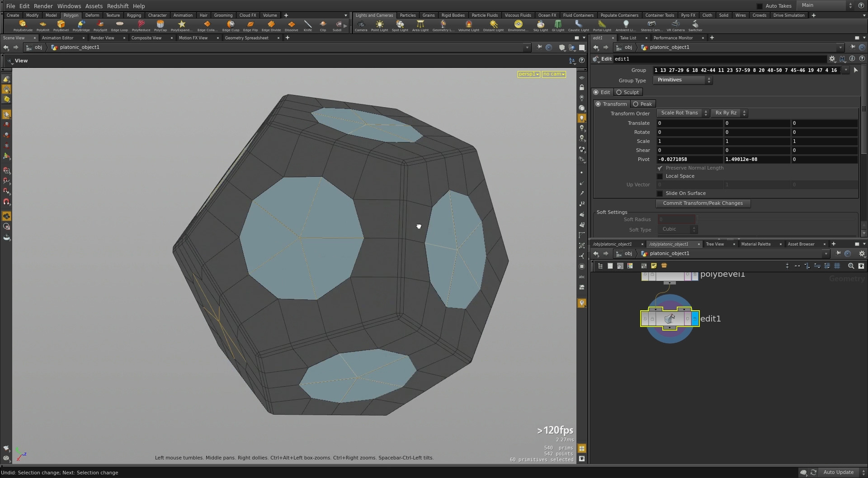The image size is (868, 478).
Task: Create a VR Camera from the shelf
Action: pos(675,26)
